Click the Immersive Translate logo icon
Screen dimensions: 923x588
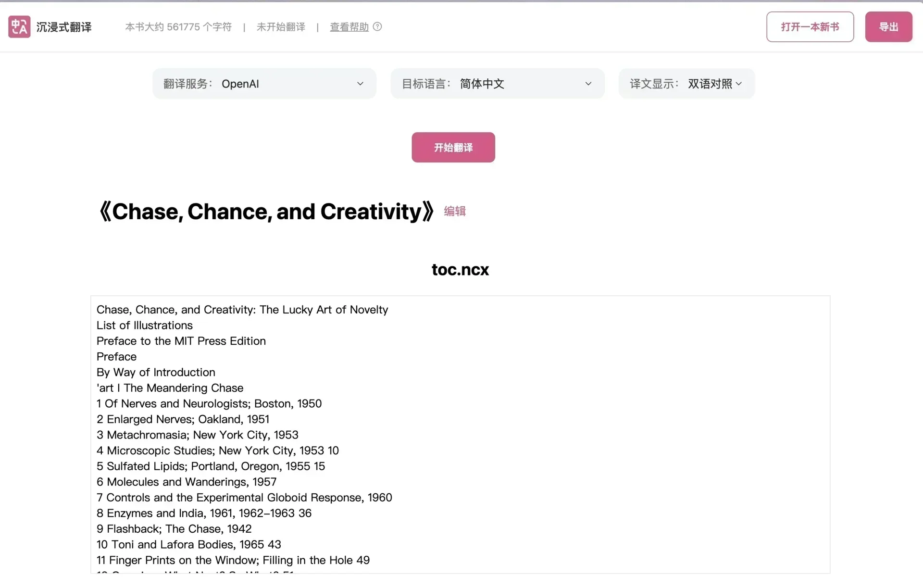19,27
